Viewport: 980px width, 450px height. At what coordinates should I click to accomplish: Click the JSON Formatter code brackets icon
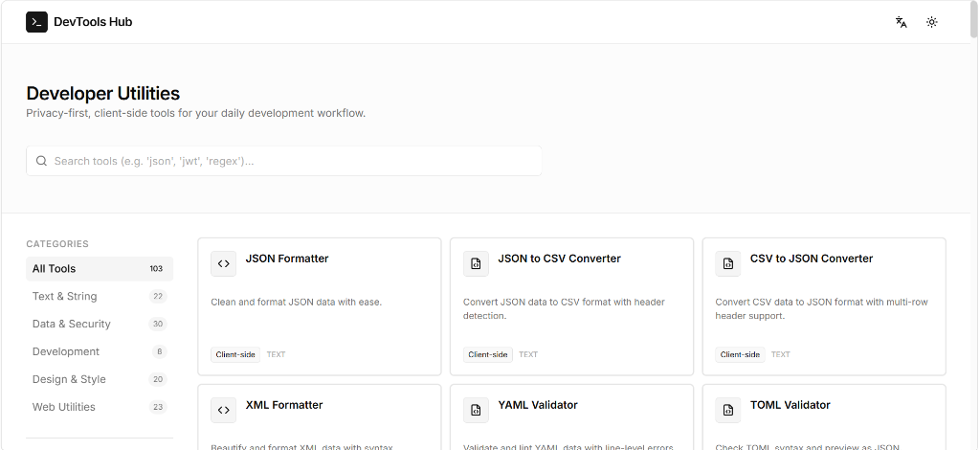(x=223, y=263)
